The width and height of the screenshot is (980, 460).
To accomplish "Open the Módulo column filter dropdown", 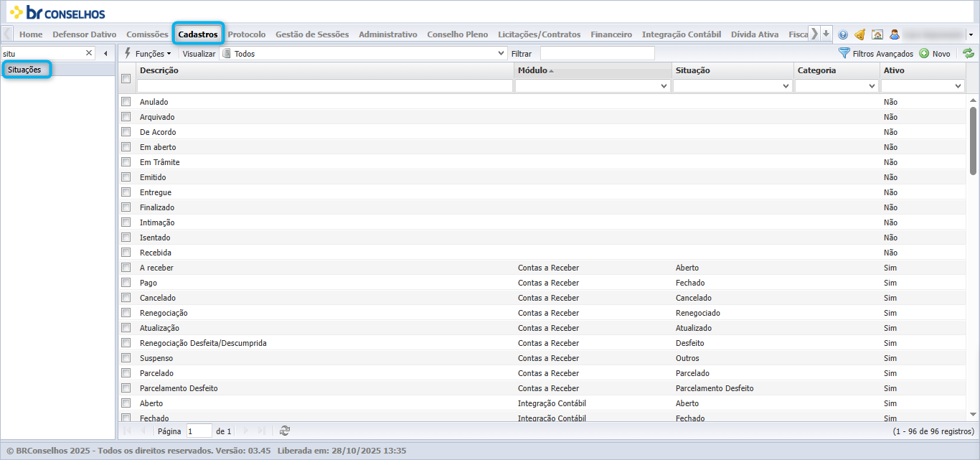I will (664, 86).
